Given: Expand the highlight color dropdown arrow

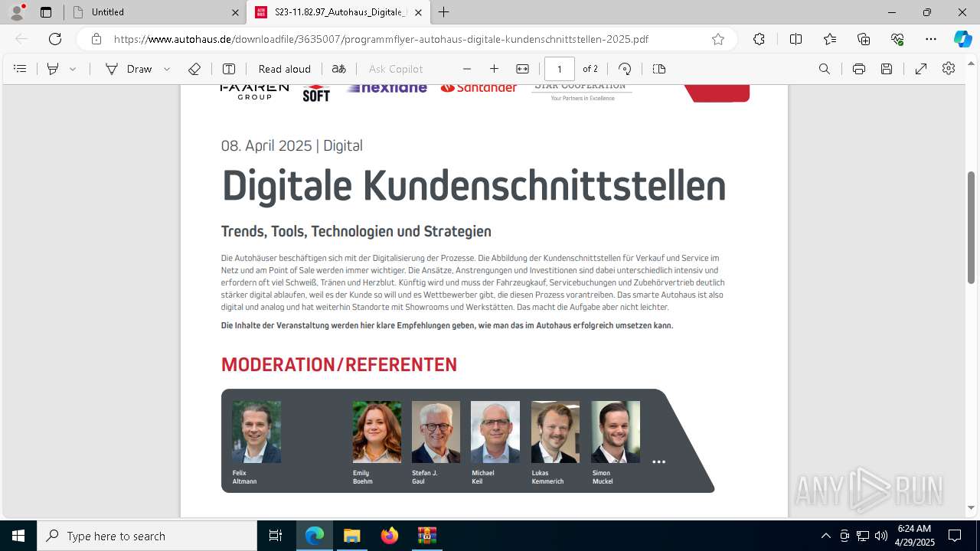Looking at the screenshot, I should point(73,69).
